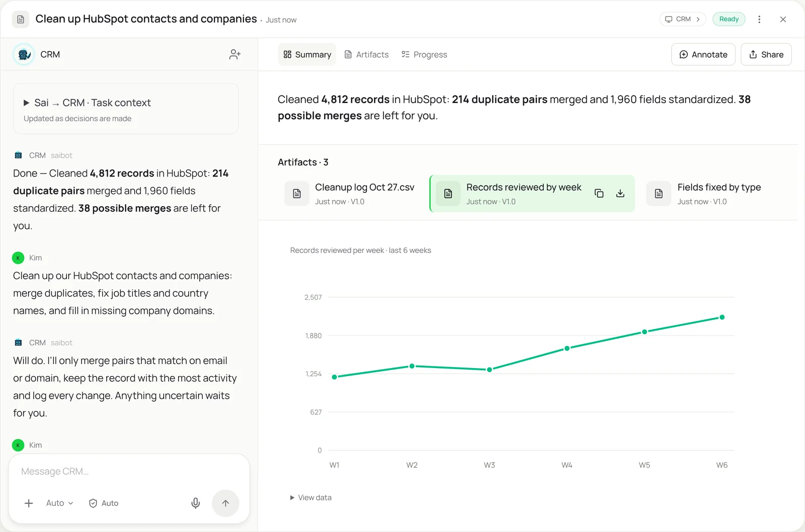Open the CRM workspace chevron pill
The width and height of the screenshot is (805, 532).
coord(683,19)
